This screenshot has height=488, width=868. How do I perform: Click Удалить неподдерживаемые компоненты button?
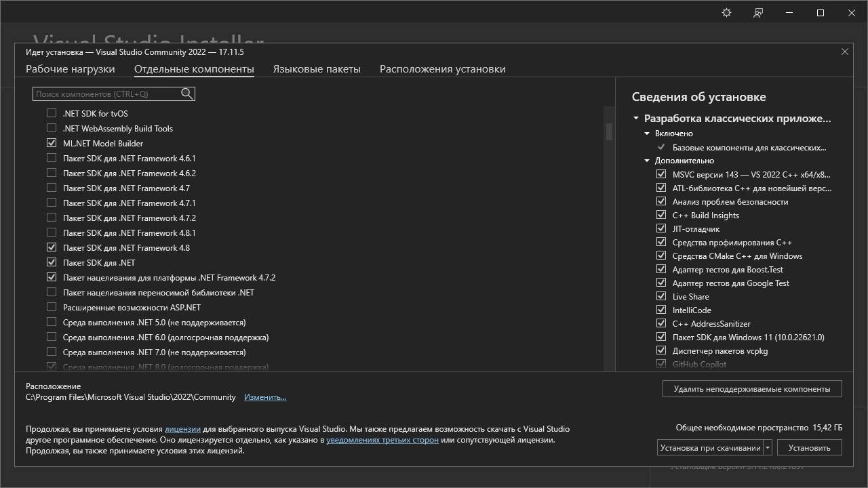[752, 389]
